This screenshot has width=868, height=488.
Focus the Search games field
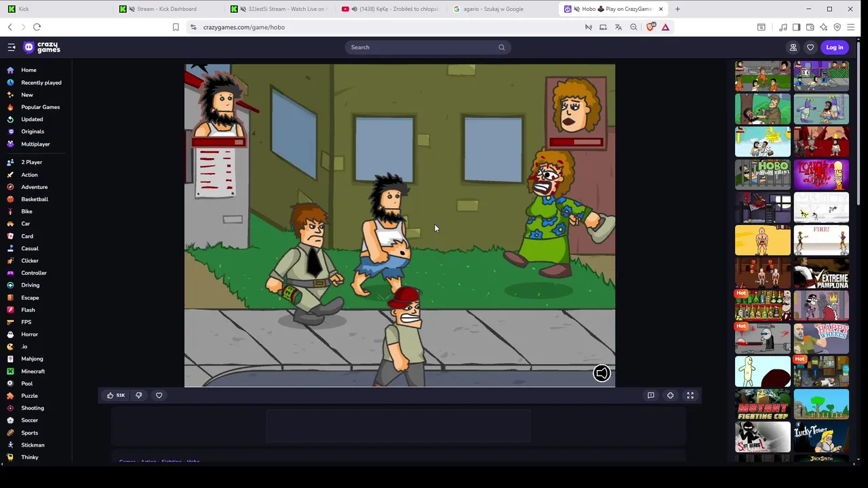[x=427, y=47]
